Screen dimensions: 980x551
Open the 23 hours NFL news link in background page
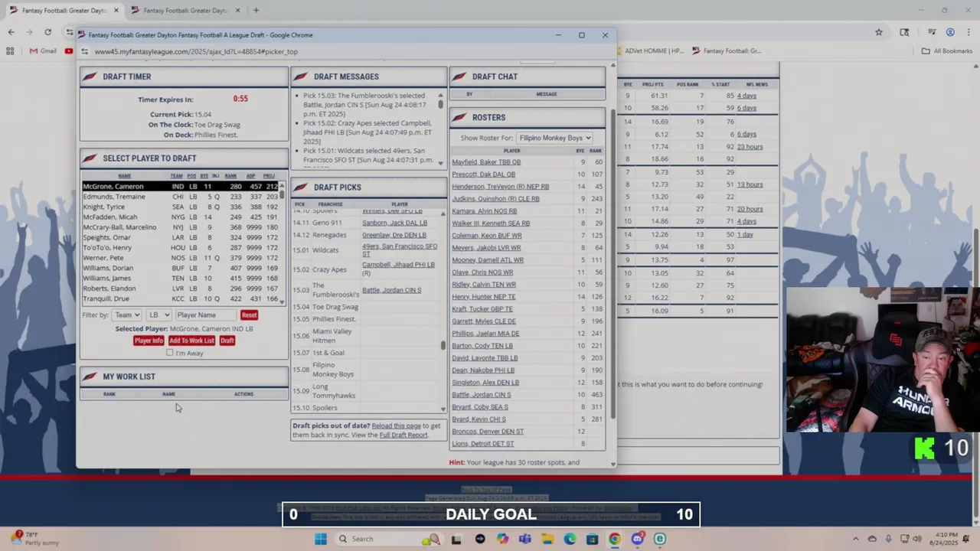750,147
